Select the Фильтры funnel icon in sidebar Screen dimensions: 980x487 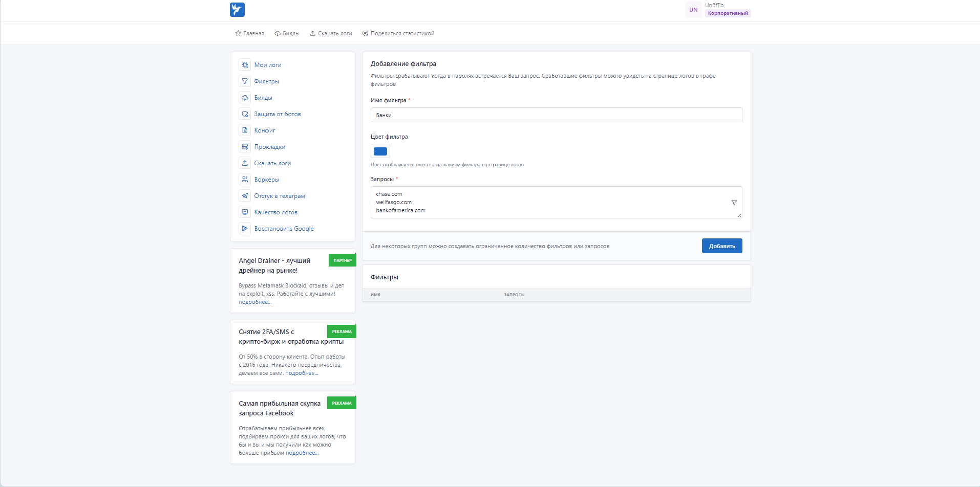[245, 81]
